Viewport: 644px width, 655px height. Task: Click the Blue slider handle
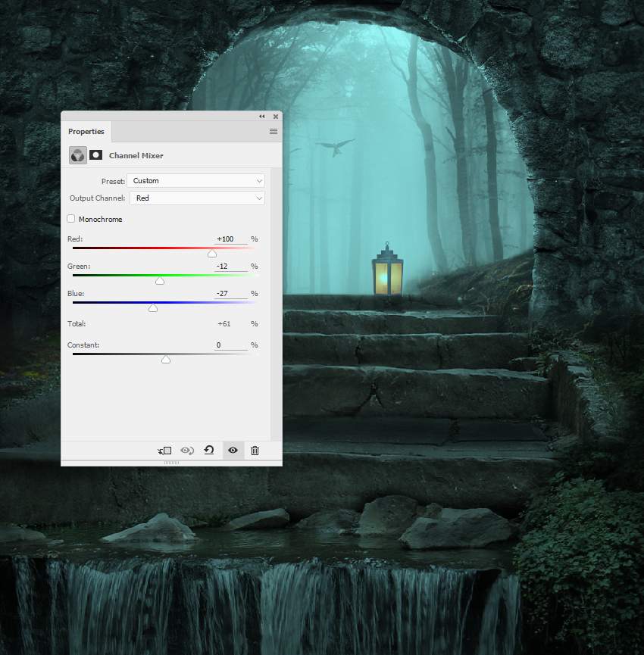(153, 308)
